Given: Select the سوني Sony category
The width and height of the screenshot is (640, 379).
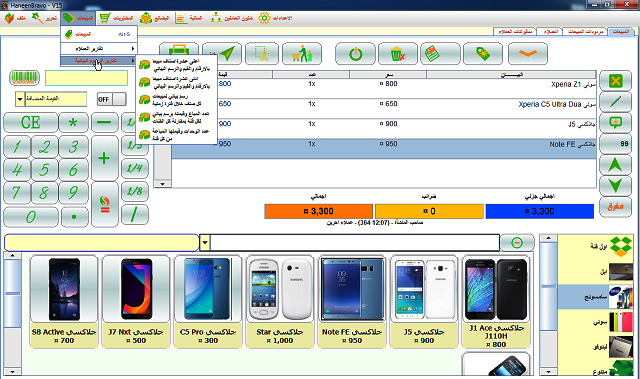Looking at the screenshot, I should (596, 322).
